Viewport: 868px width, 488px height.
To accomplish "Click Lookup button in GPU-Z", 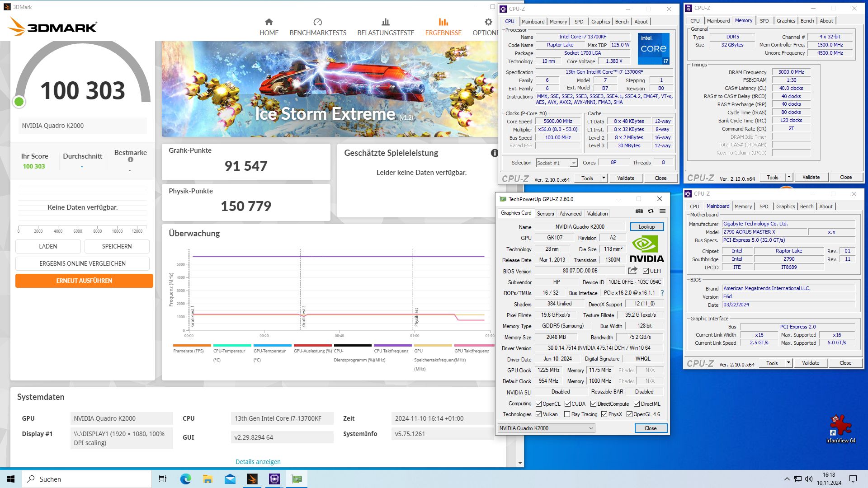I will click(646, 227).
